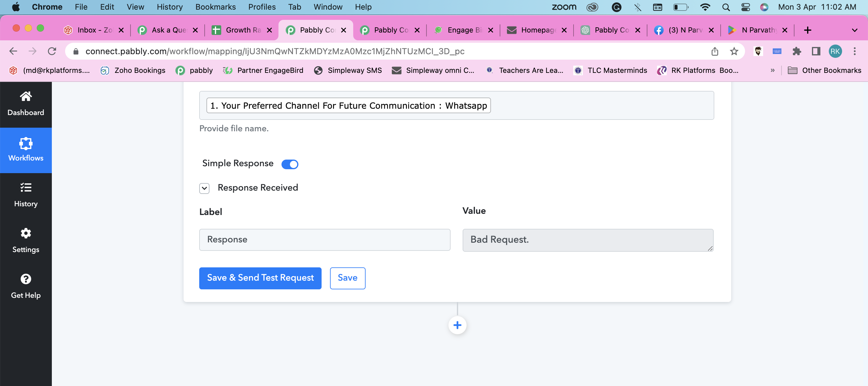Image resolution: width=868 pixels, height=386 pixels.
Task: Open the date and time display
Action: click(817, 7)
